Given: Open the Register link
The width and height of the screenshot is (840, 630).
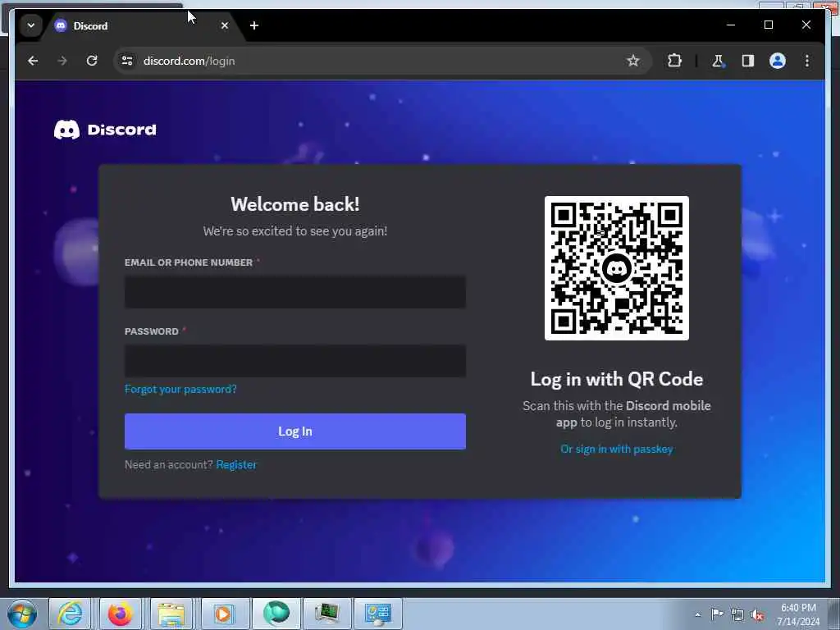Looking at the screenshot, I should coord(236,464).
